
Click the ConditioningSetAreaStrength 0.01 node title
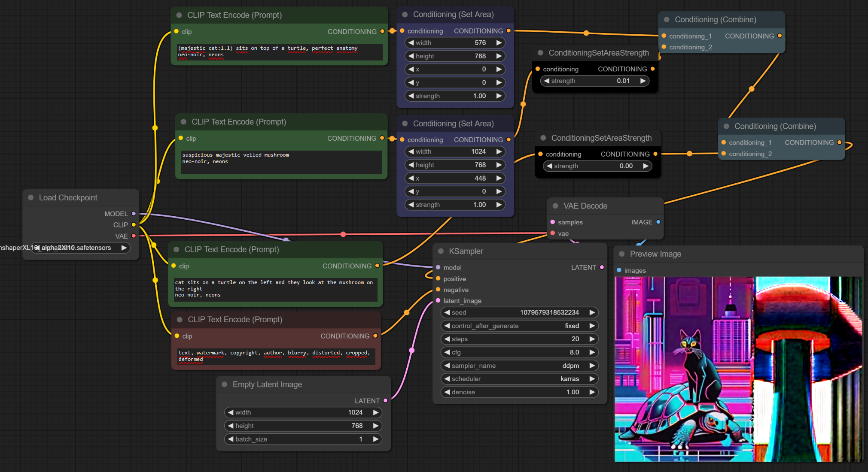click(x=598, y=53)
